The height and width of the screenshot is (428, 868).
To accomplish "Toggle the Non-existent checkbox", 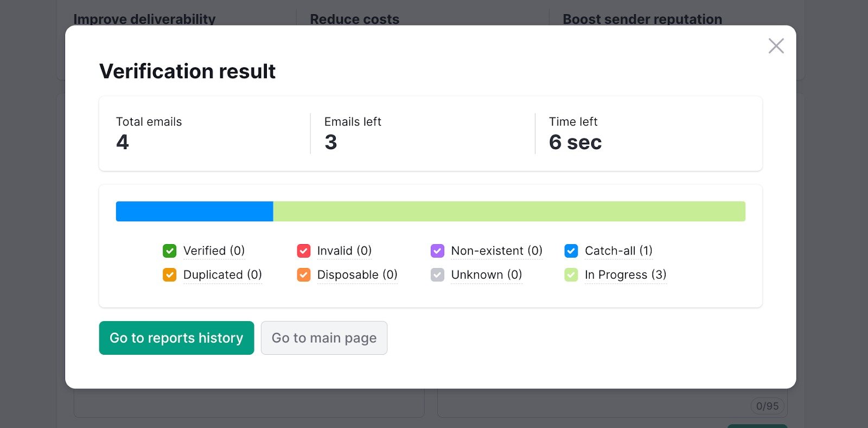I will 437,251.
